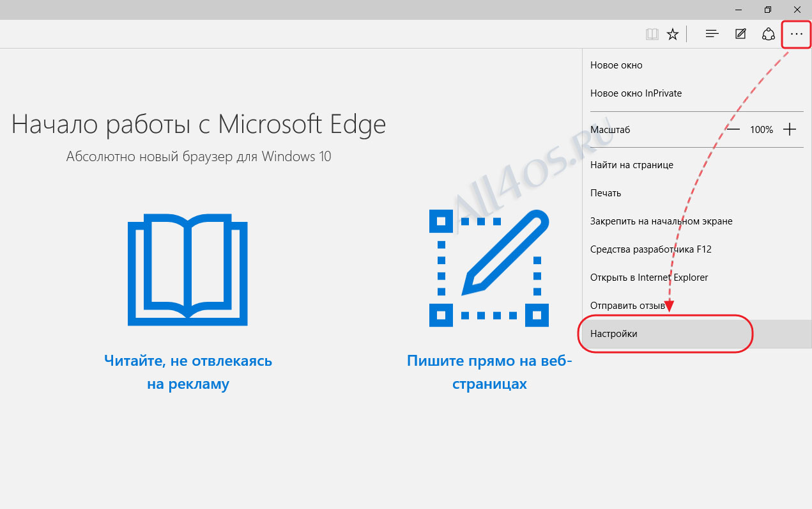Zoom out with the minus button
The width and height of the screenshot is (812, 509).
point(733,129)
